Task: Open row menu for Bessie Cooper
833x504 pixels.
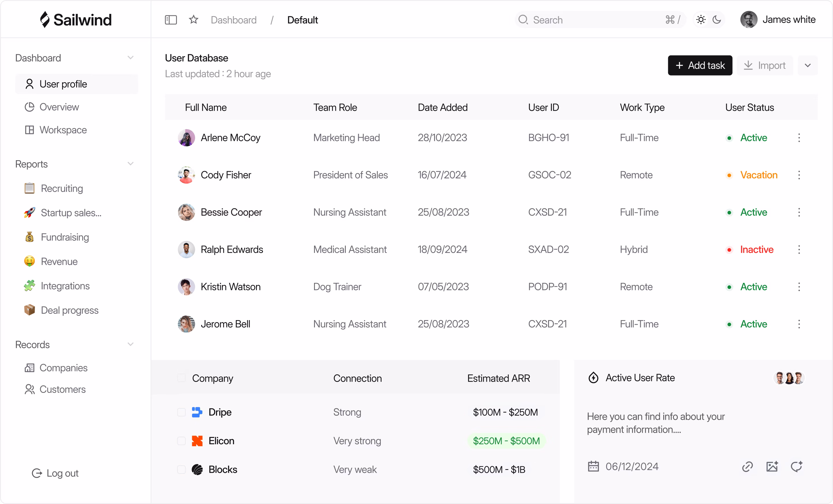Action: point(799,212)
